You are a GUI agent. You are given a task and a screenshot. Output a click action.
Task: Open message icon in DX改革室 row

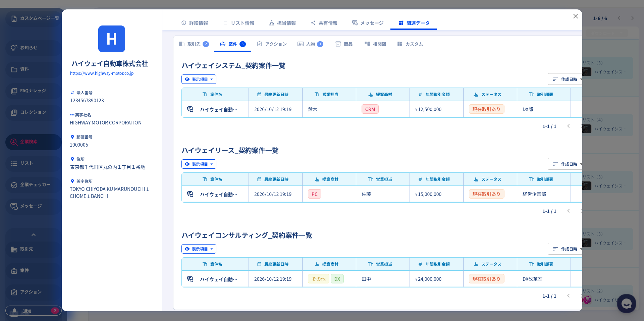coord(190,279)
